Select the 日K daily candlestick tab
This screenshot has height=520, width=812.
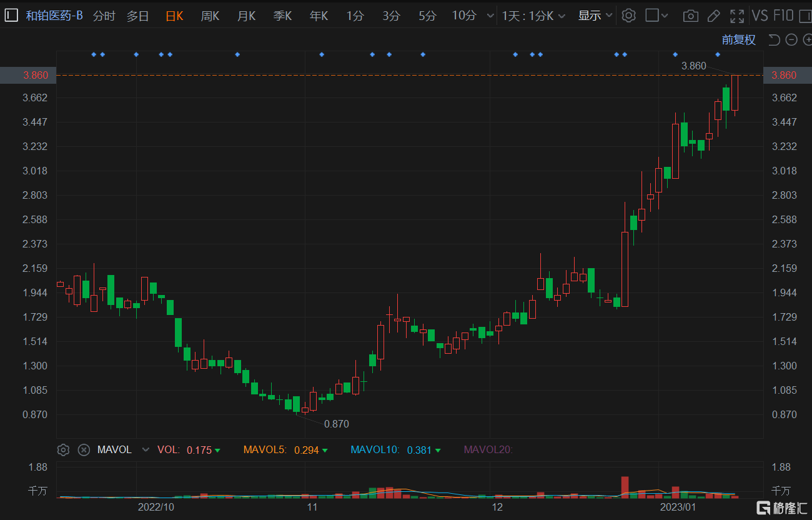[174, 16]
